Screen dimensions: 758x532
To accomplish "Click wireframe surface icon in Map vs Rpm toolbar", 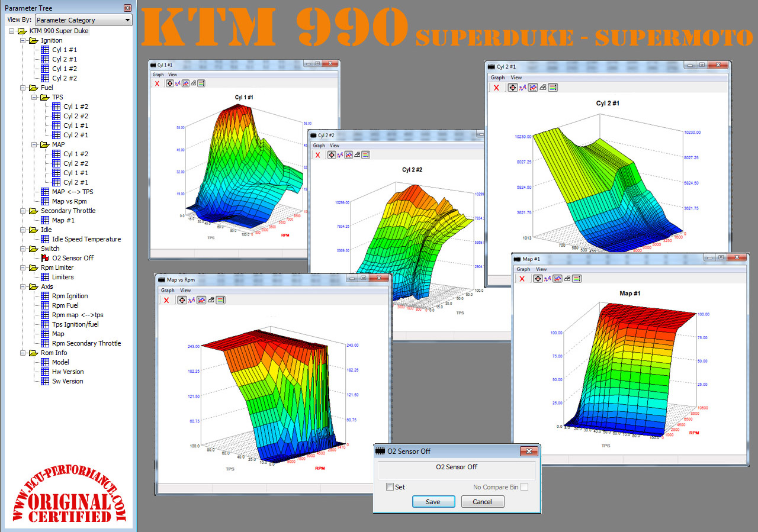I will [211, 300].
